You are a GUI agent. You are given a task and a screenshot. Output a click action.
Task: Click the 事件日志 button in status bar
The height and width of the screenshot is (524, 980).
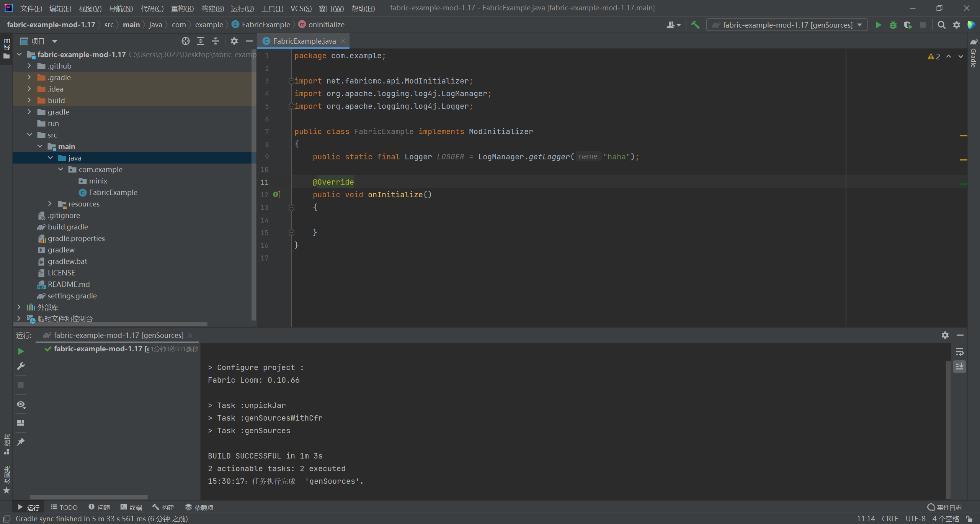944,507
